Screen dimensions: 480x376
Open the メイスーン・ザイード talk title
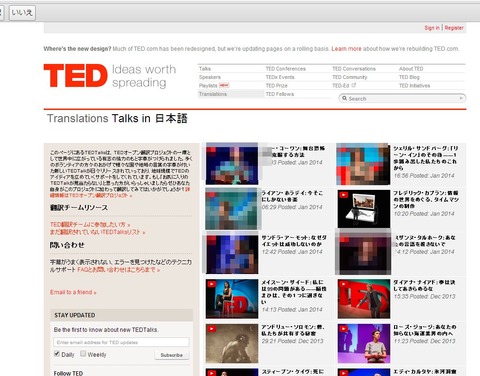click(294, 292)
